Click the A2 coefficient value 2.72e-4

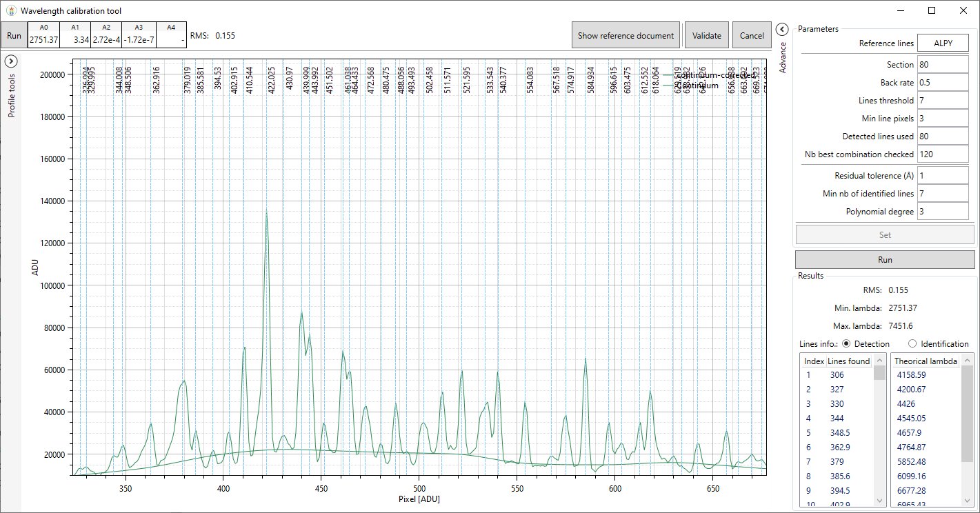[x=106, y=40]
